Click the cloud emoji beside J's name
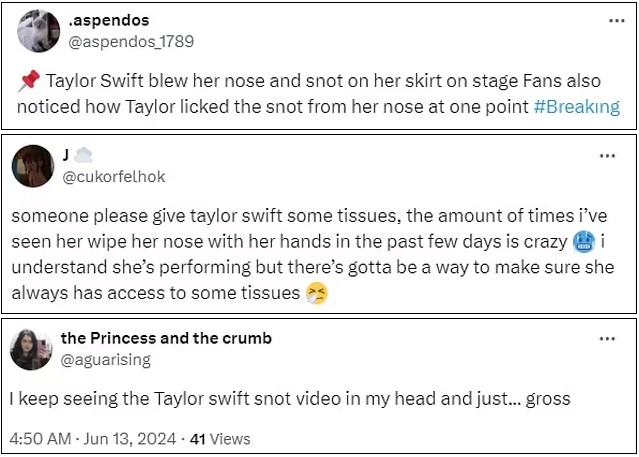This screenshot has height=457, width=639. pos(84,155)
